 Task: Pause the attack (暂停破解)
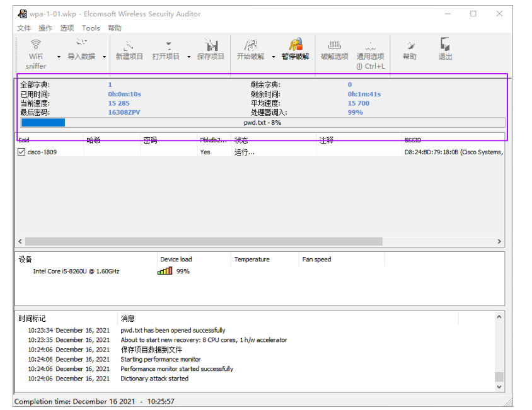coord(296,50)
